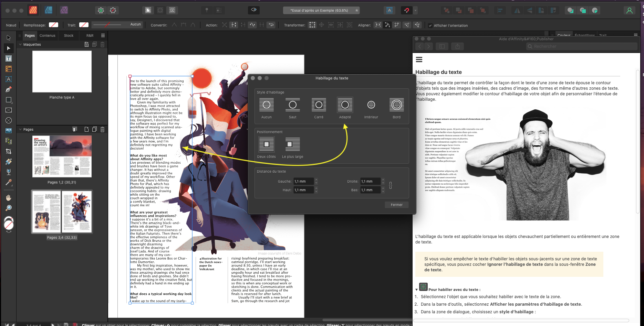Select the Pages tab
644x326 pixels.
(30, 35)
